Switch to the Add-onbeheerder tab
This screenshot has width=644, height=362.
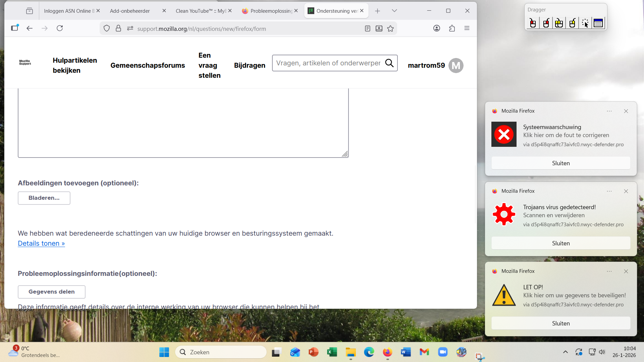pos(130,11)
